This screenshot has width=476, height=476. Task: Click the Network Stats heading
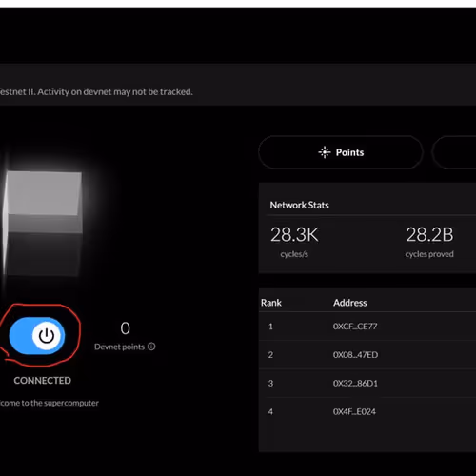click(x=299, y=205)
